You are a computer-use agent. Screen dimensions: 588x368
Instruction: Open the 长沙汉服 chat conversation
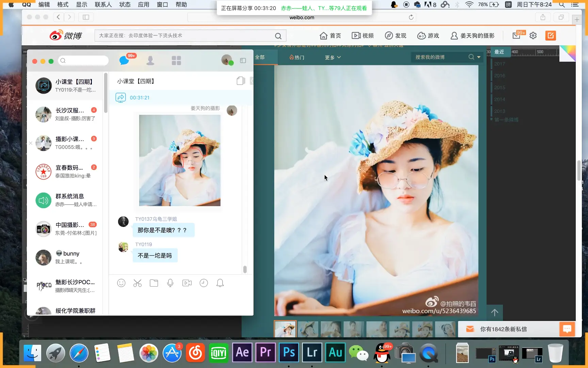point(65,114)
